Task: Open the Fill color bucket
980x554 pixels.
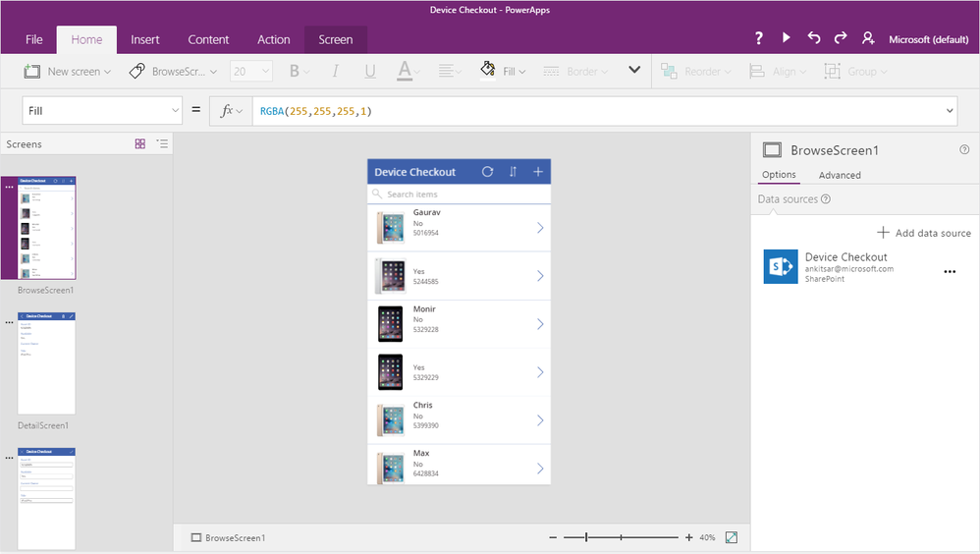Action: (487, 70)
